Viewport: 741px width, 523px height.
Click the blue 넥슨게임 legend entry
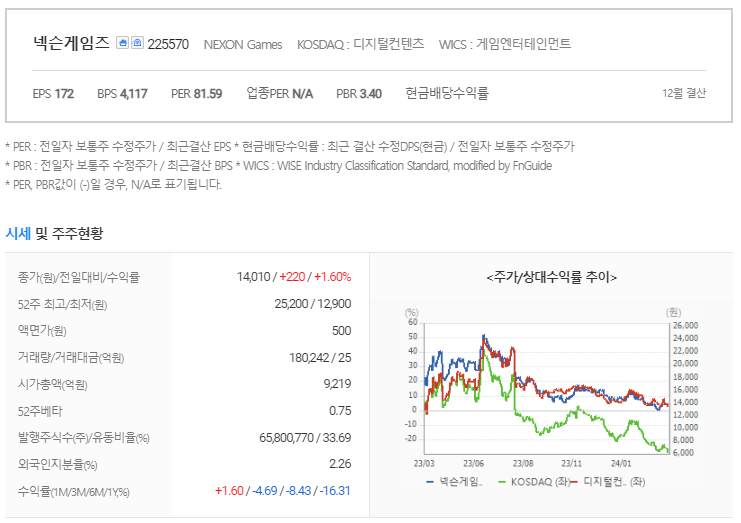tap(455, 482)
